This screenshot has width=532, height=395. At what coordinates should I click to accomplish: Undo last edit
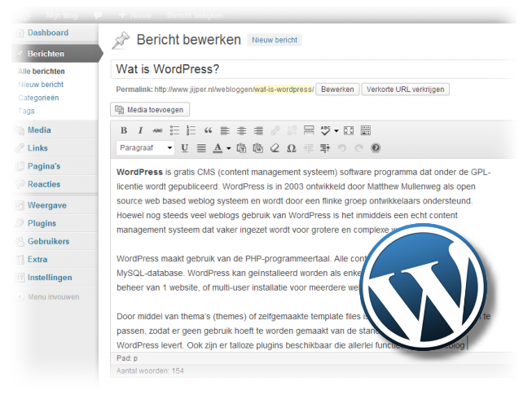342,148
